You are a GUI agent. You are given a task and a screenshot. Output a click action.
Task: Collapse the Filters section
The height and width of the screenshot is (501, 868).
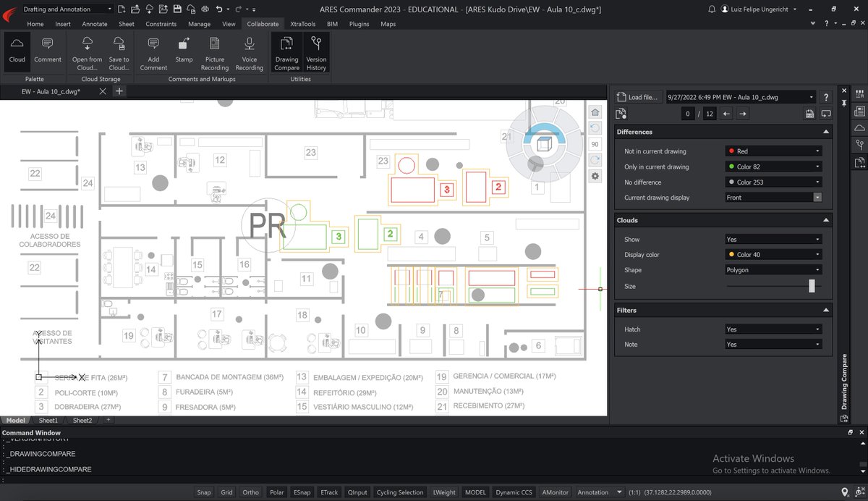pyautogui.click(x=825, y=310)
